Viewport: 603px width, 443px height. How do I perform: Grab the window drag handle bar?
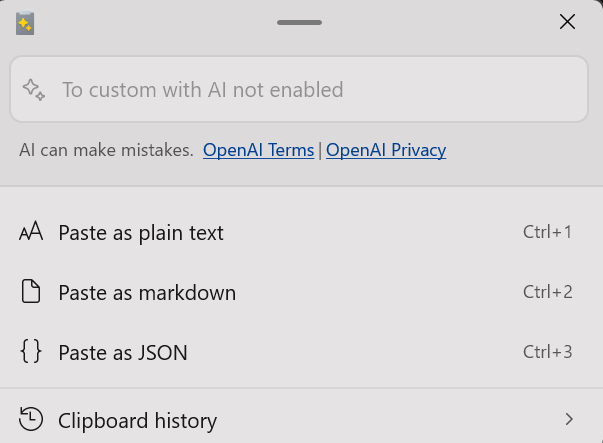300,22
